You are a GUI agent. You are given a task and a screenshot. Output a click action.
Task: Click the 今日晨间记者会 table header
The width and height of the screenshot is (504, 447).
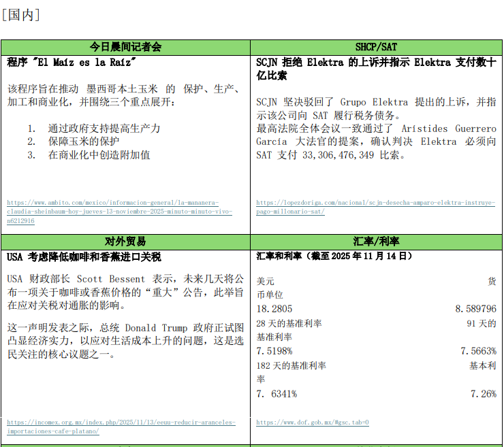pyautogui.click(x=126, y=47)
